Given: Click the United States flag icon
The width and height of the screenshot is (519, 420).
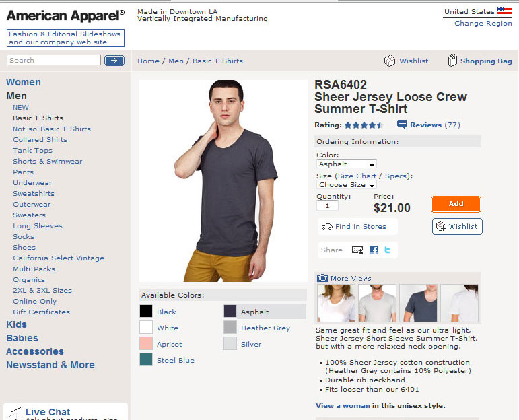Looking at the screenshot, I should [504, 11].
